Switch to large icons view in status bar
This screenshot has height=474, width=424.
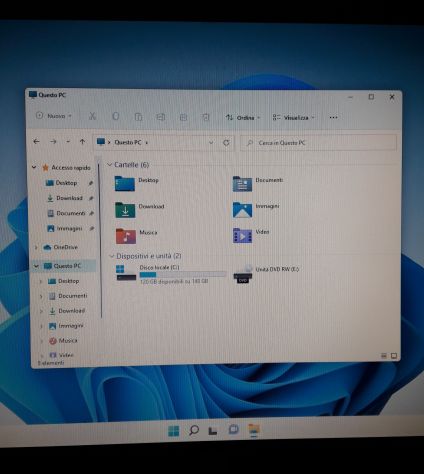click(394, 356)
